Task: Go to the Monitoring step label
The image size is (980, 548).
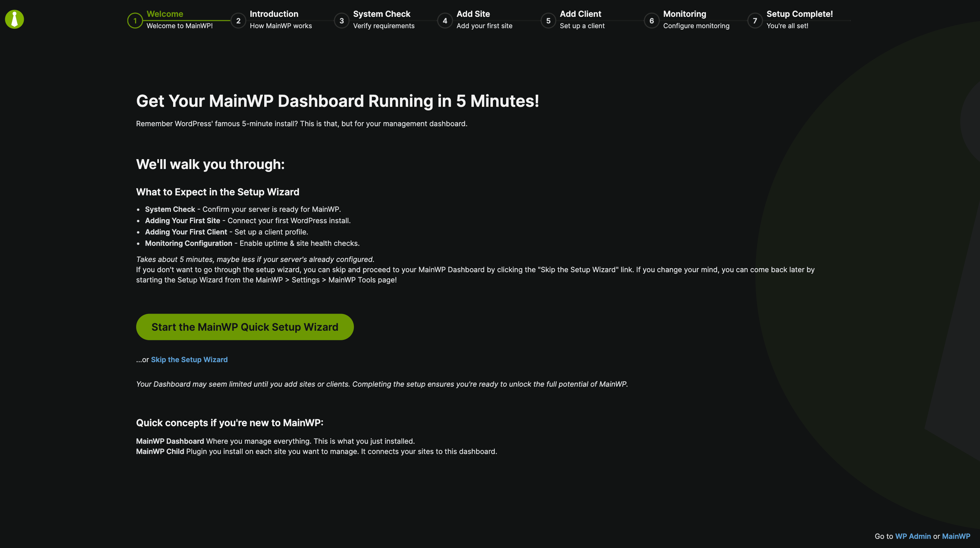Action: pyautogui.click(x=684, y=14)
